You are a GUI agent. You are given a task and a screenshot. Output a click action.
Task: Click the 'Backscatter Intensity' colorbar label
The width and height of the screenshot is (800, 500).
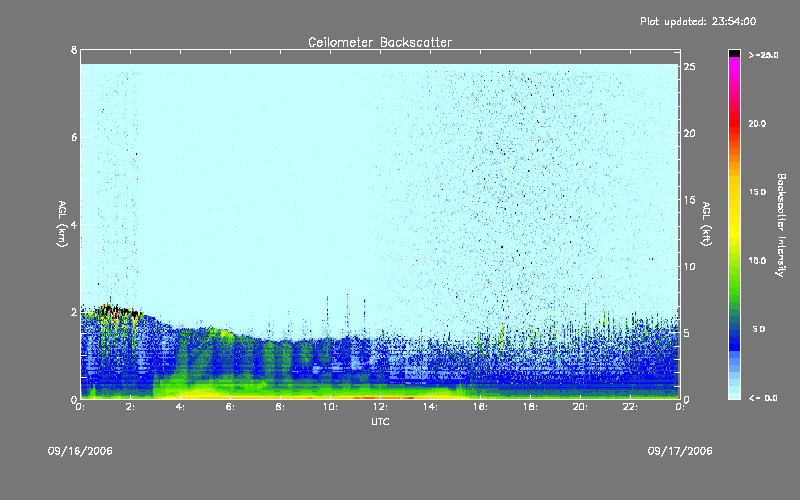pos(781,225)
